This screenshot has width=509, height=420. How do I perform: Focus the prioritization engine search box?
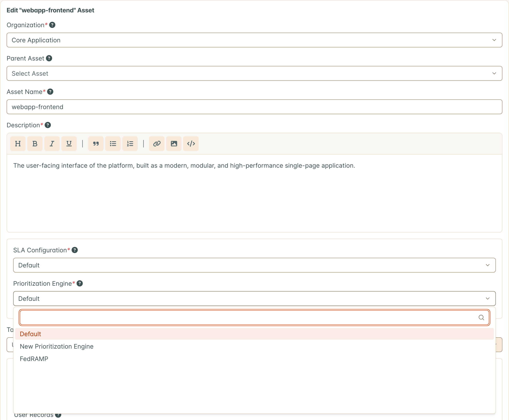254,317
